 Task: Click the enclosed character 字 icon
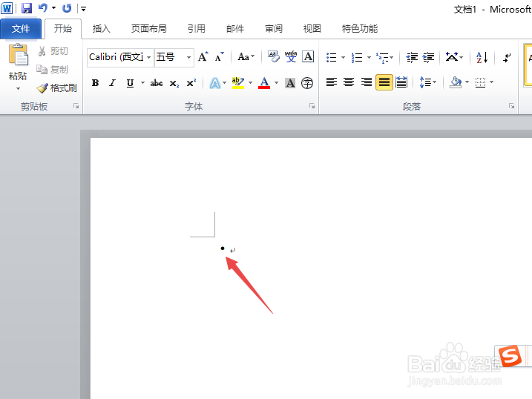pyautogui.click(x=307, y=83)
